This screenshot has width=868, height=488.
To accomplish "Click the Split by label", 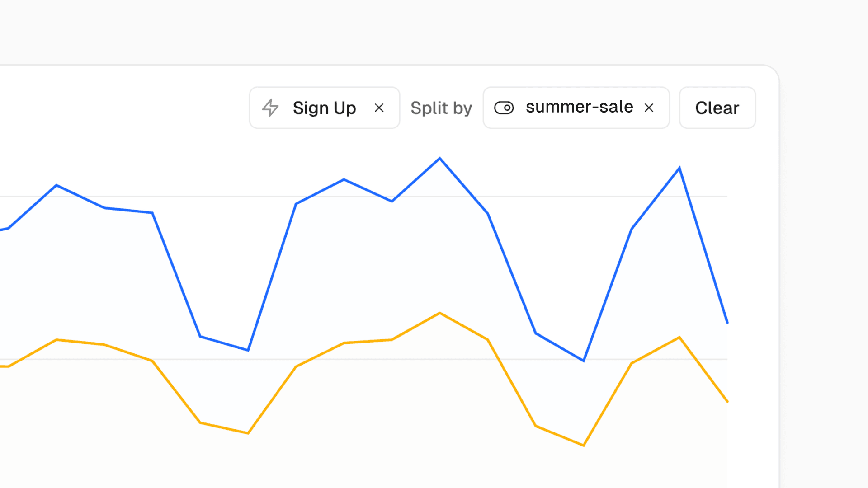I will 441,108.
